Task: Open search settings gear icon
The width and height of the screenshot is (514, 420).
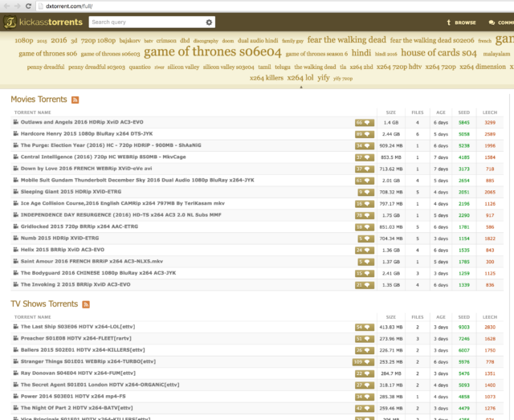Action: (209, 22)
